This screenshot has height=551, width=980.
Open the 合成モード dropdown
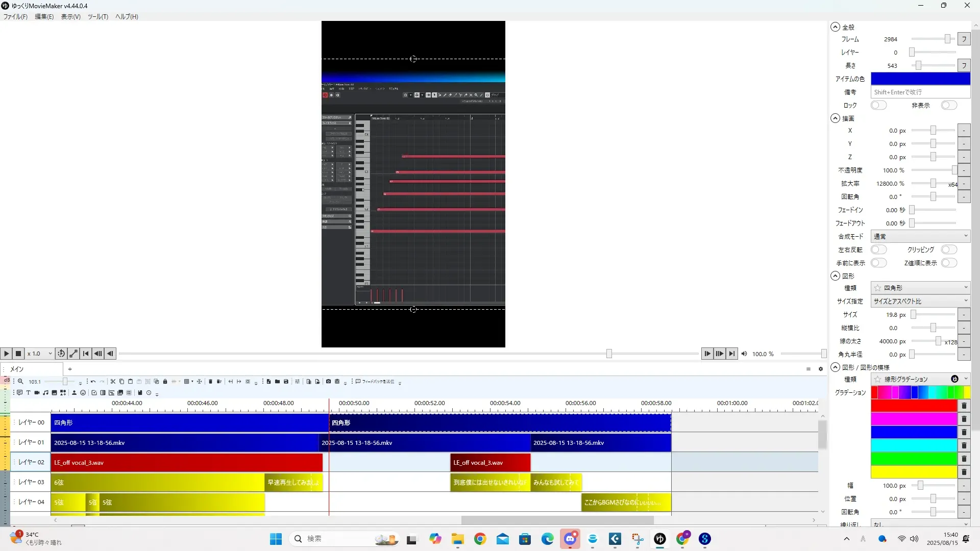(x=920, y=236)
